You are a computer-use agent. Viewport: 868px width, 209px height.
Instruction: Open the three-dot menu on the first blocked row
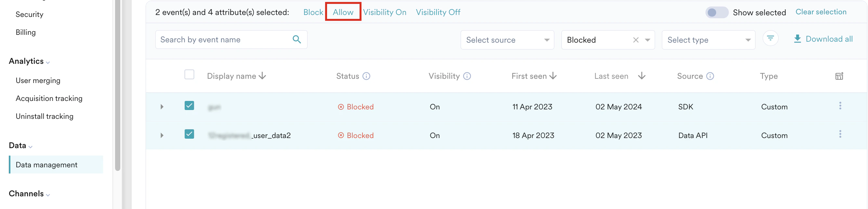pyautogui.click(x=840, y=106)
